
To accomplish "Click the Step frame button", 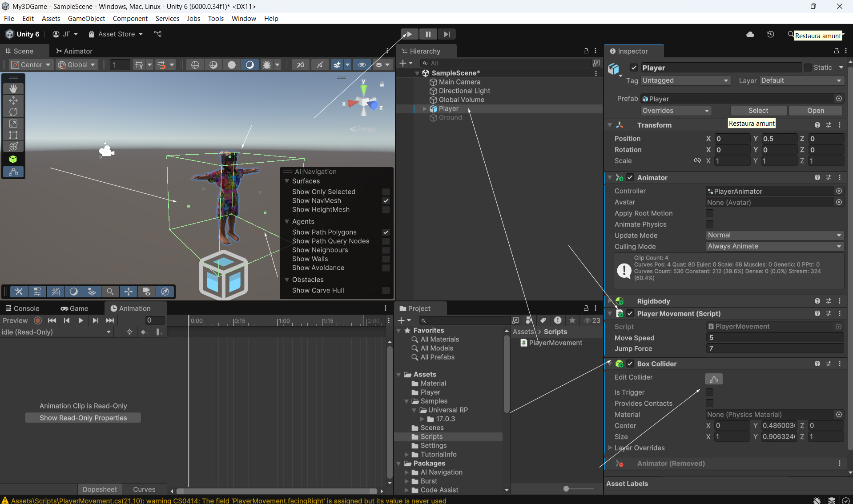I will click(447, 34).
